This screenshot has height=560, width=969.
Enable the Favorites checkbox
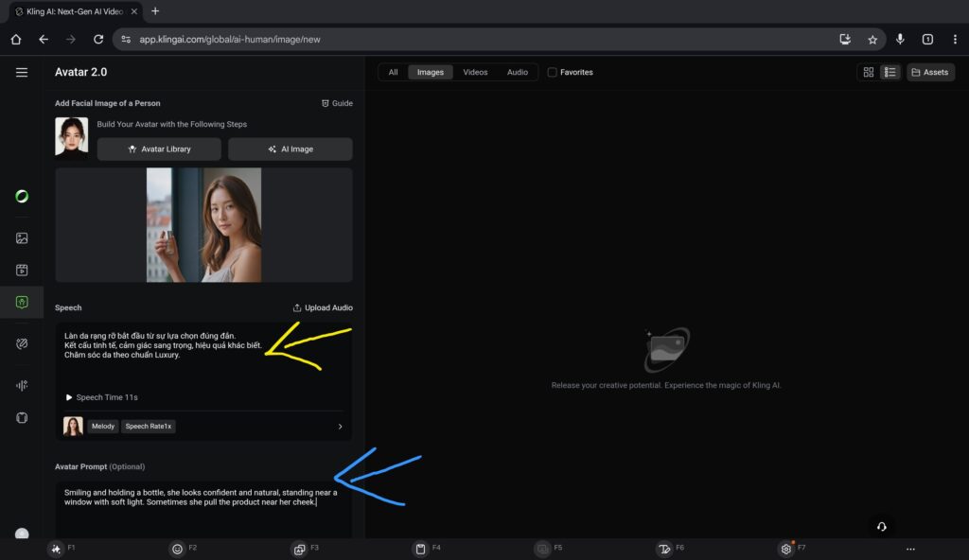point(553,72)
